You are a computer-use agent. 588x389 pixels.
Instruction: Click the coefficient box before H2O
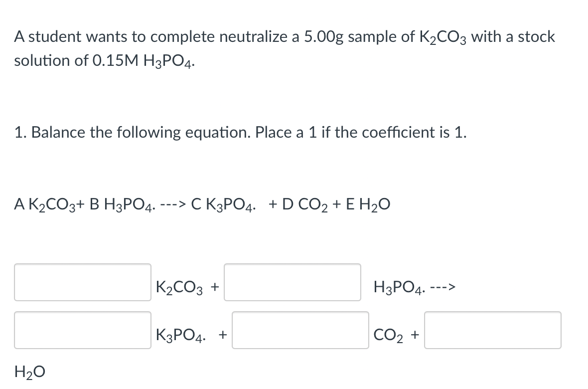click(x=492, y=330)
